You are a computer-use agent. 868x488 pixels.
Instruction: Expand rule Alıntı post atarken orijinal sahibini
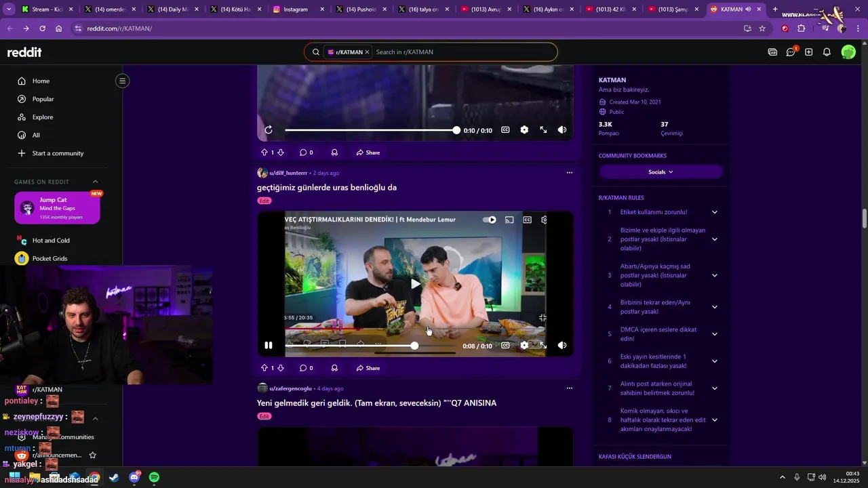714,388
